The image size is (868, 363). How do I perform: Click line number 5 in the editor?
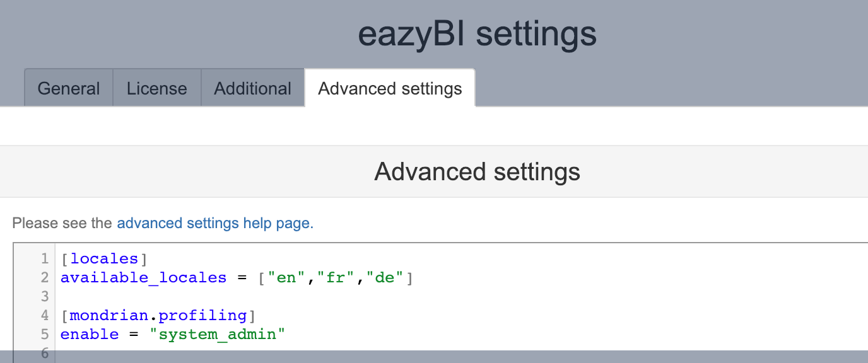pos(44,334)
